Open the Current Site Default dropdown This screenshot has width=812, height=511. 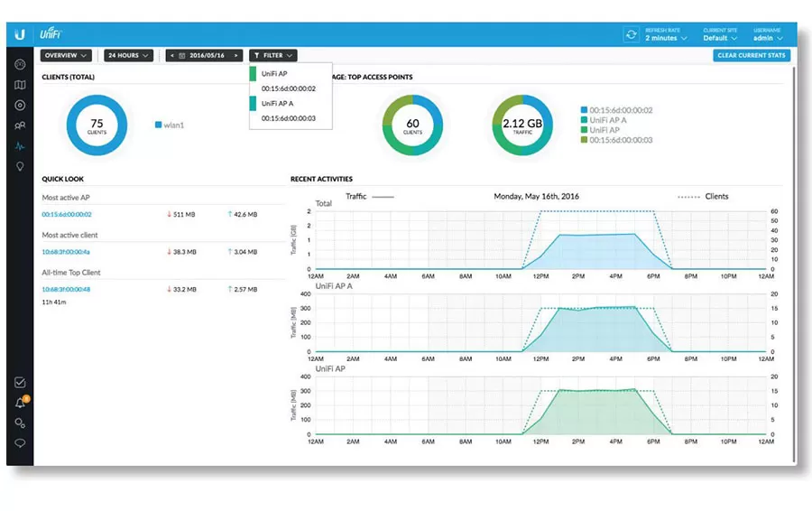point(720,34)
